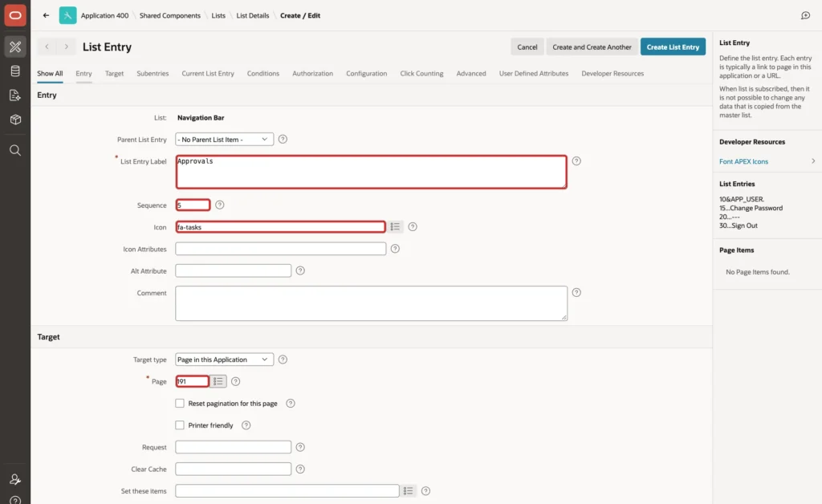The height and width of the screenshot is (504, 822).
Task: Select 15...Change Password list entry
Action: [x=751, y=208]
